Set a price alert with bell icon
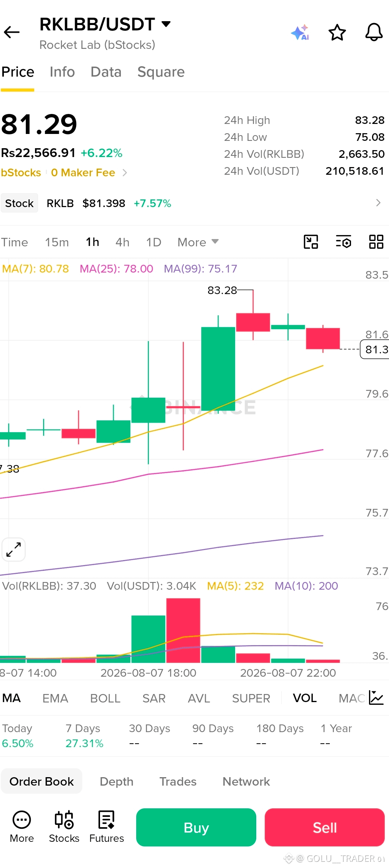 pos(374,32)
